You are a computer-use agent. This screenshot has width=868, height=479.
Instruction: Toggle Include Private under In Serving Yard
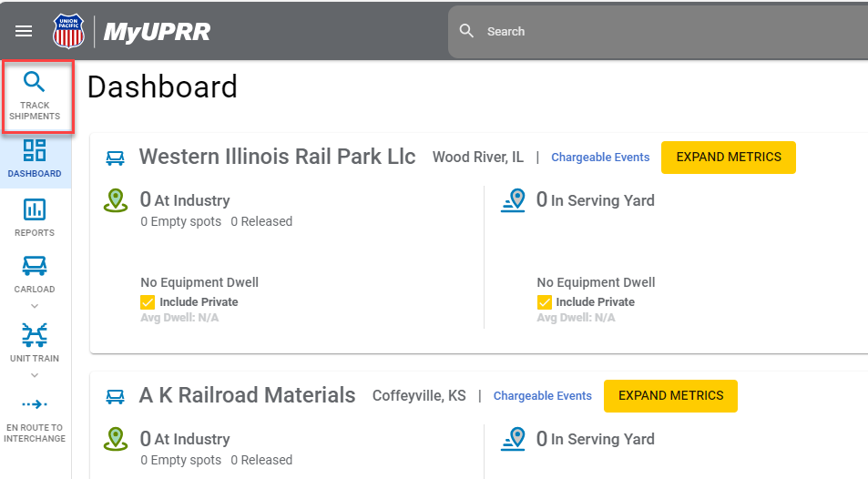[544, 302]
